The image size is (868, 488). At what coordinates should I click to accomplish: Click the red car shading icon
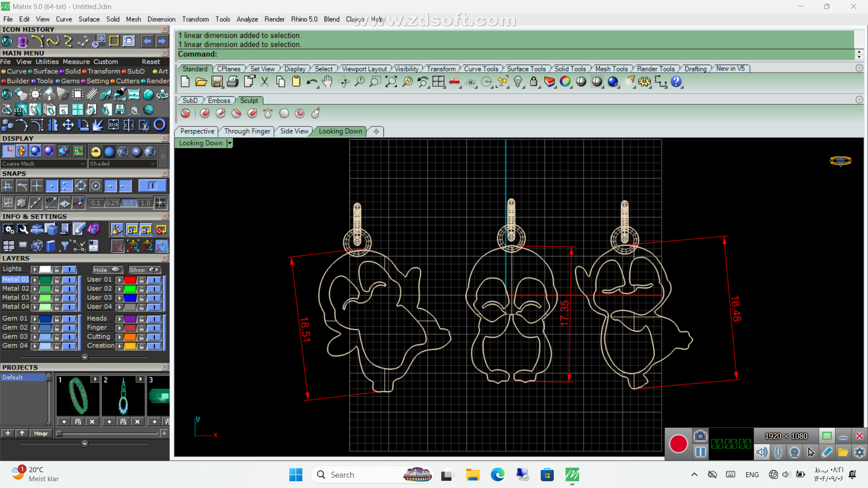click(x=454, y=82)
